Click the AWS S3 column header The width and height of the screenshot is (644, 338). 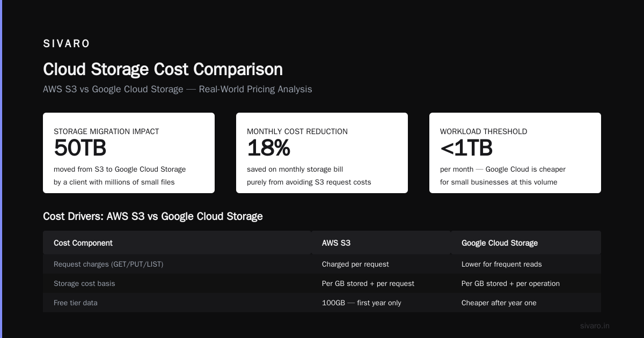click(x=336, y=243)
